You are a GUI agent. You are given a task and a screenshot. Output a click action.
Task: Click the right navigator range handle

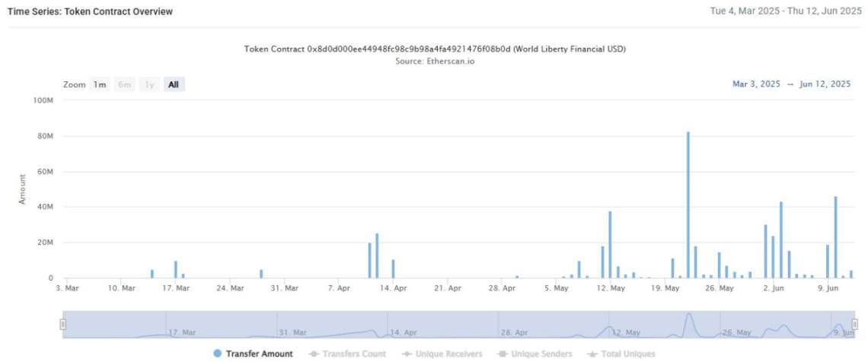[855, 324]
